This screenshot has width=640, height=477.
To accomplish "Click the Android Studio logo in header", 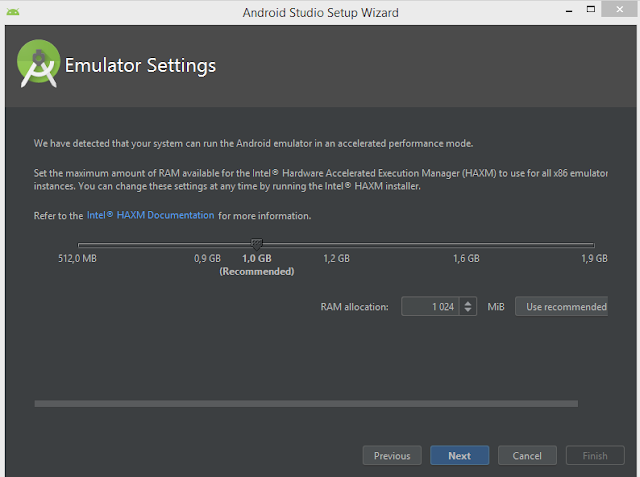I will [38, 63].
